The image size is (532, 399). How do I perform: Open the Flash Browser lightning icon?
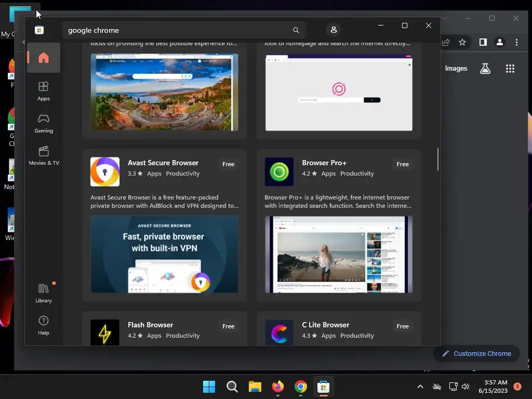(x=105, y=332)
